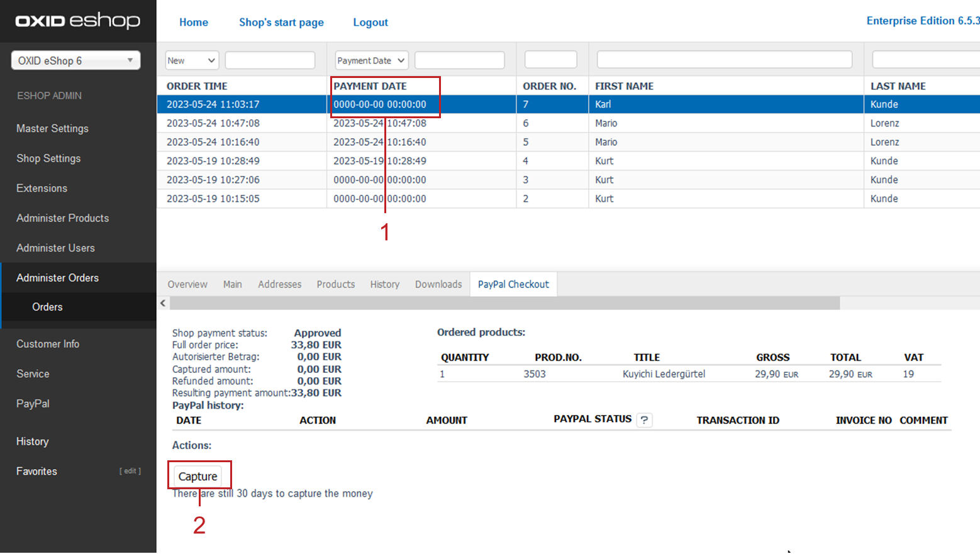Go to Shop's start page link
This screenshot has width=980, height=554.
(281, 23)
